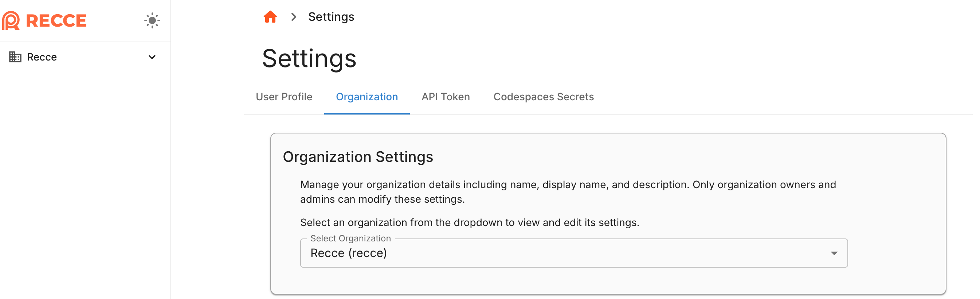This screenshot has width=980, height=299.
Task: Click the sun brightness icon in the sidebar
Action: tap(153, 20)
